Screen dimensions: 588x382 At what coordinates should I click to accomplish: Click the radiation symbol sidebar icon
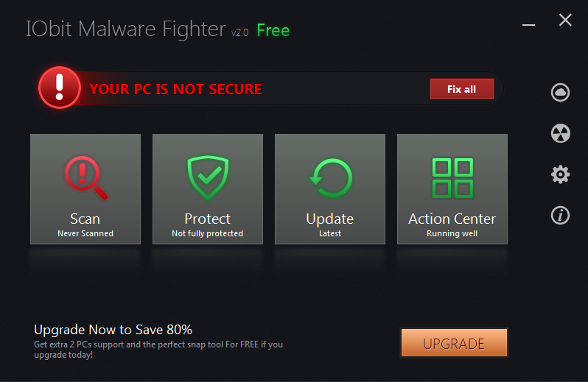point(560,133)
